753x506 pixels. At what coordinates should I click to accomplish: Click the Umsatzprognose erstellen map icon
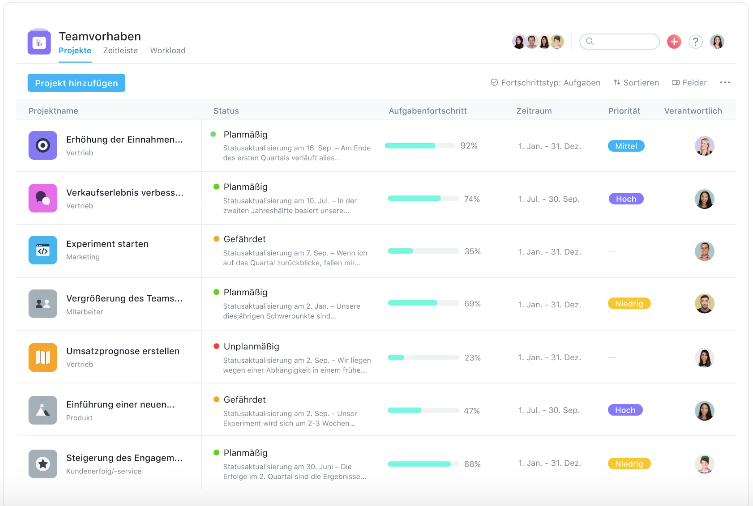click(43, 357)
